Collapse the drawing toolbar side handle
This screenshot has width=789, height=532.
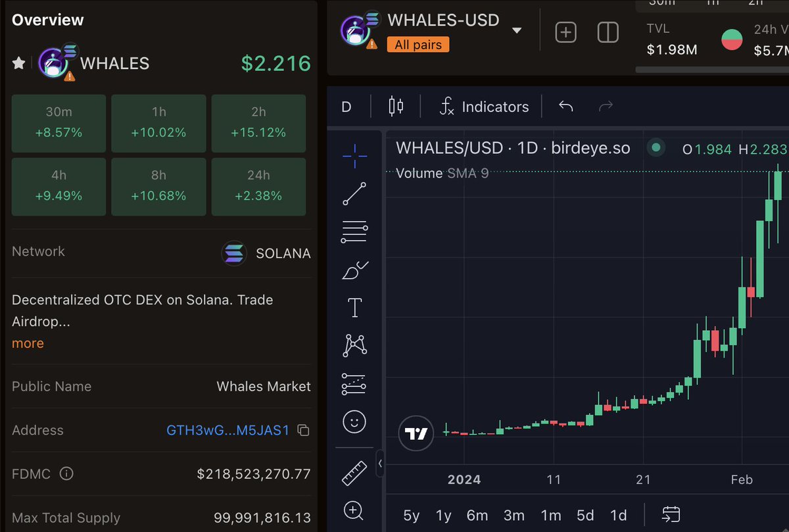pos(380,464)
